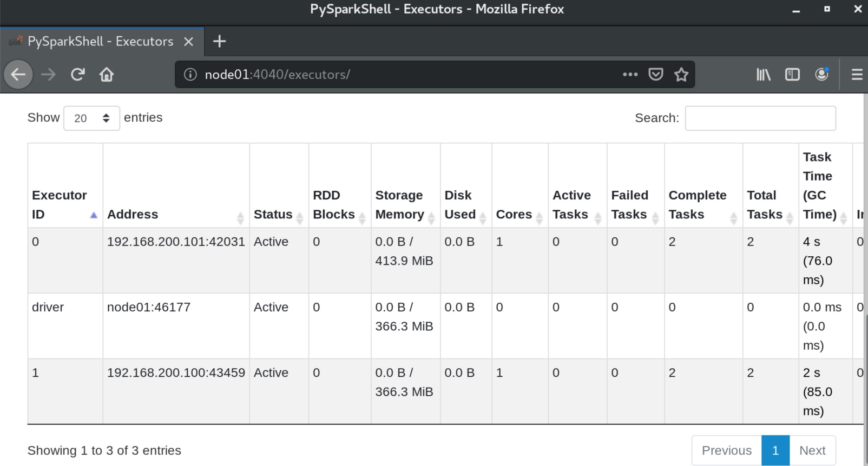Viewport: 868px width, 466px height.
Task: Go to the Firefox home page icon
Action: click(107, 74)
